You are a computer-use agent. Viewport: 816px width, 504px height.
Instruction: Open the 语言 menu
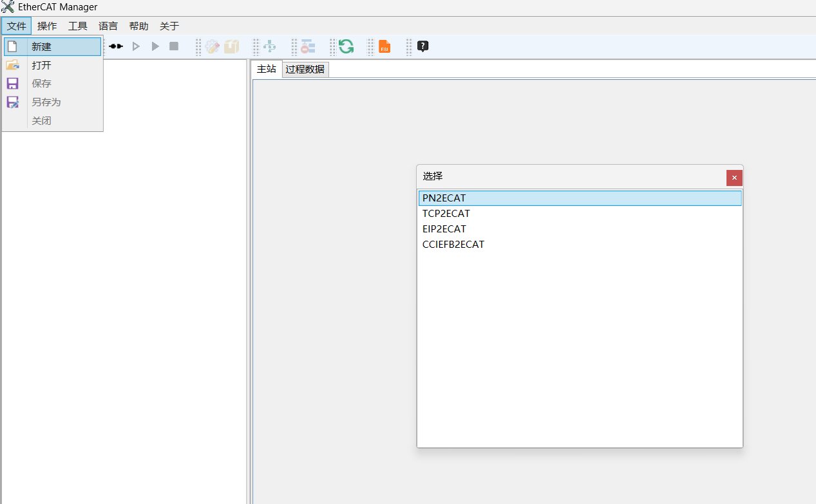[108, 26]
